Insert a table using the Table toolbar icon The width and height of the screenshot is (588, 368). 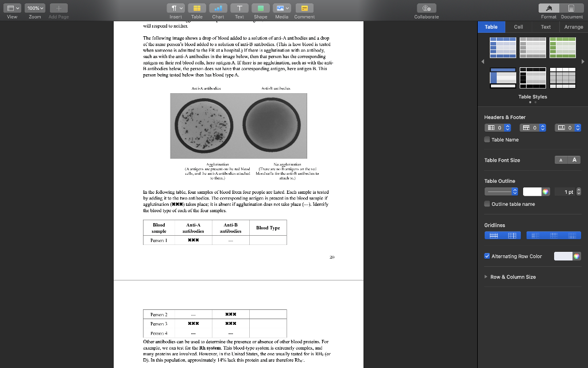(197, 7)
